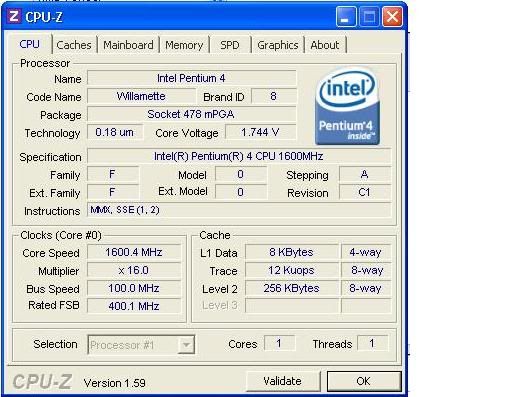Click the Rated FSB value 400.1 MHz

(134, 306)
